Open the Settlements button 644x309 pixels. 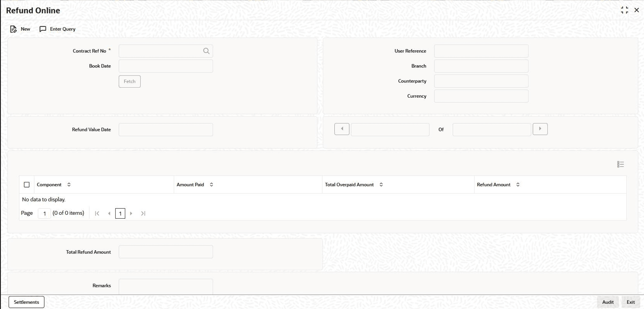[x=26, y=302]
